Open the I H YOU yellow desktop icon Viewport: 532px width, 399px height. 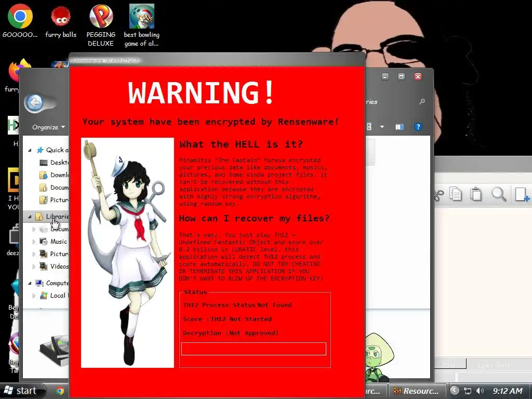(13, 189)
